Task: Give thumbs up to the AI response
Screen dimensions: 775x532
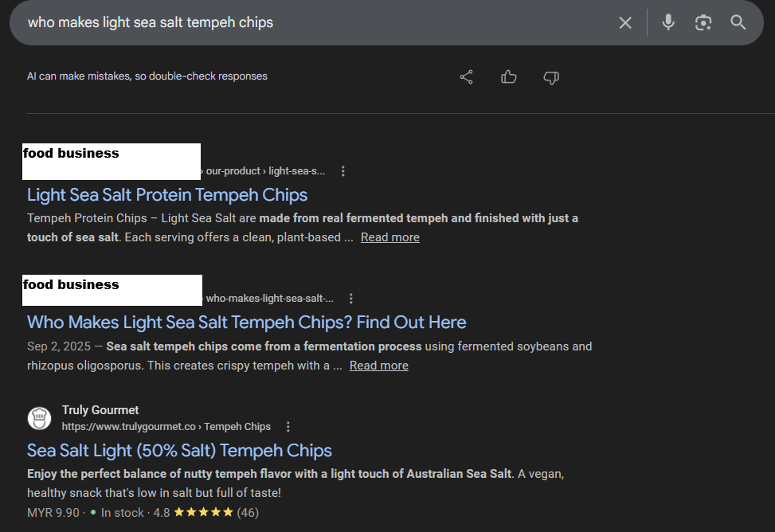Action: click(x=509, y=77)
